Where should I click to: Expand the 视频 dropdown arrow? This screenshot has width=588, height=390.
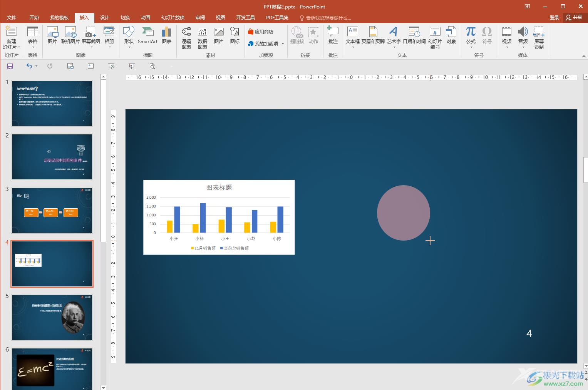click(507, 47)
